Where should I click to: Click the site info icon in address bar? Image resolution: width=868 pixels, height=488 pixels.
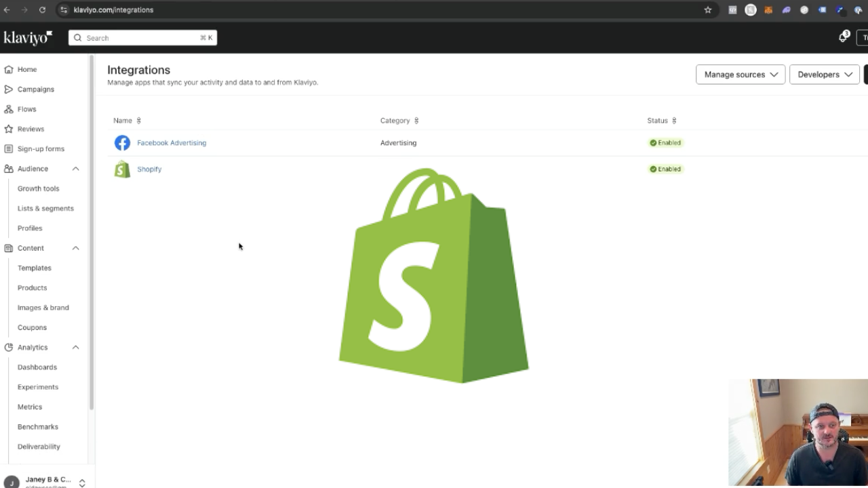pos(64,10)
